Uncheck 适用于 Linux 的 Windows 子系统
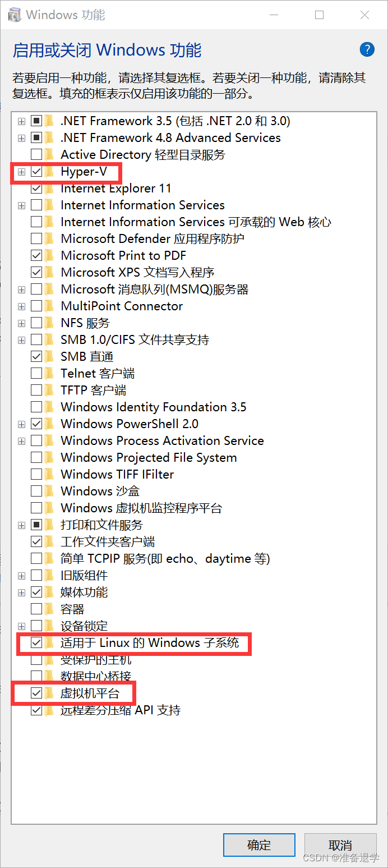The height and width of the screenshot is (868, 388). 36,643
